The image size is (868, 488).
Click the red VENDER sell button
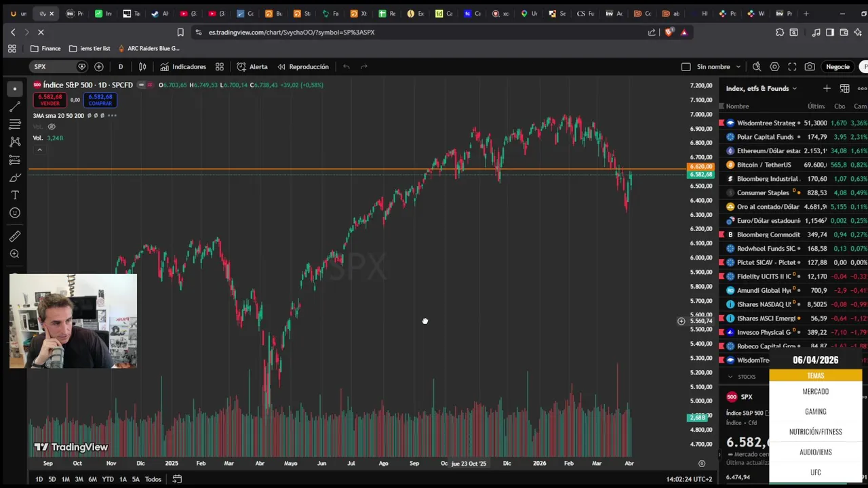click(50, 100)
